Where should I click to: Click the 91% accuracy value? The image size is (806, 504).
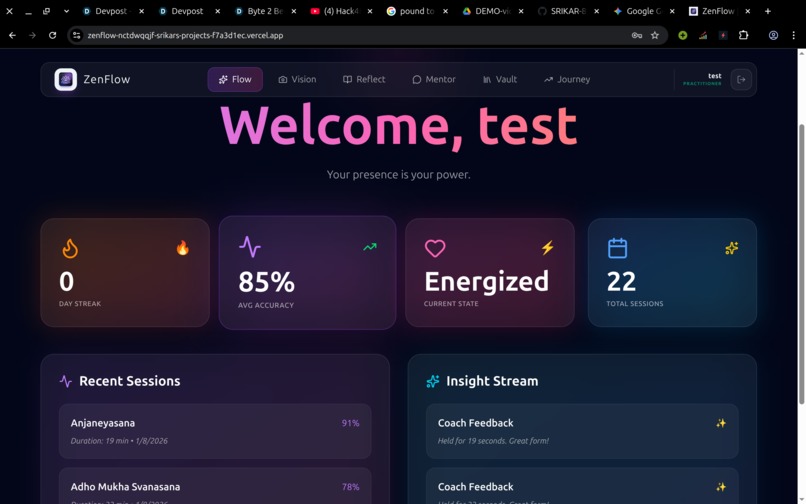pyautogui.click(x=351, y=423)
